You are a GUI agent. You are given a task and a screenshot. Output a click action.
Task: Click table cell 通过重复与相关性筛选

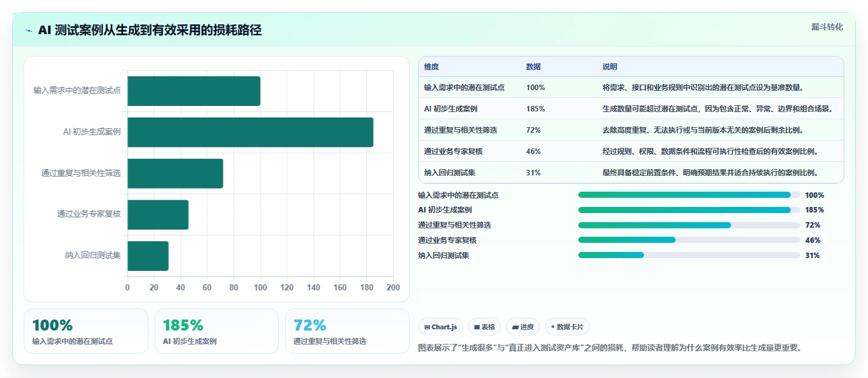click(461, 130)
